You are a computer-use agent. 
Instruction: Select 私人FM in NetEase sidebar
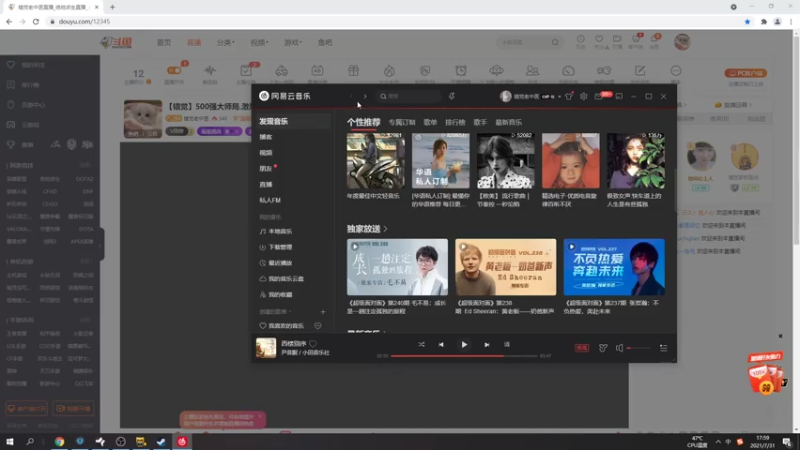[x=270, y=200]
